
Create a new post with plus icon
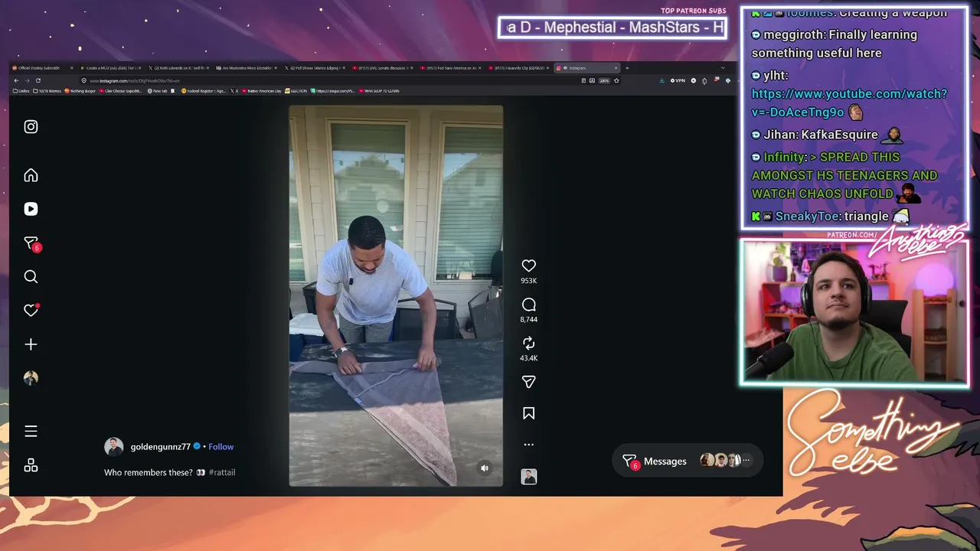tap(31, 344)
